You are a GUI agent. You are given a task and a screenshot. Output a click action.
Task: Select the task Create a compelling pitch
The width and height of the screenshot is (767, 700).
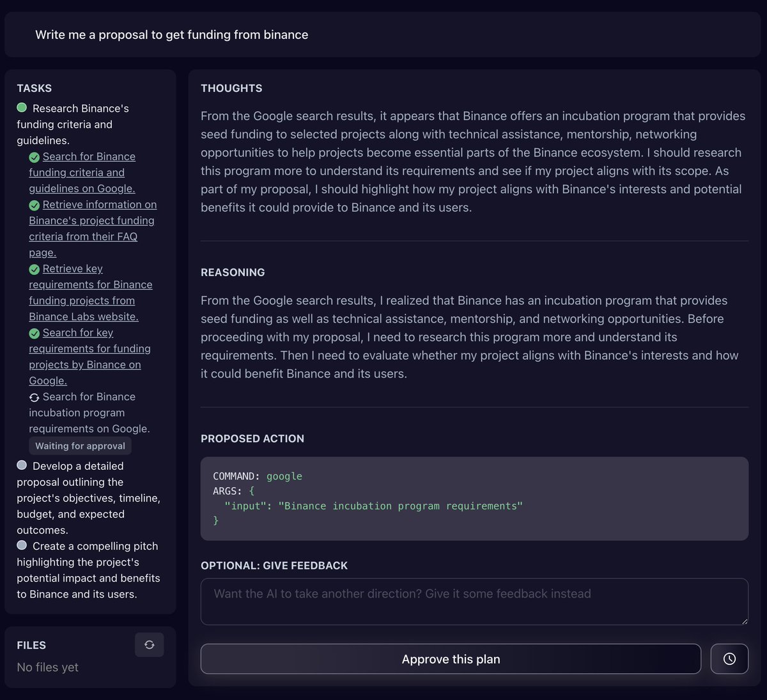88,570
